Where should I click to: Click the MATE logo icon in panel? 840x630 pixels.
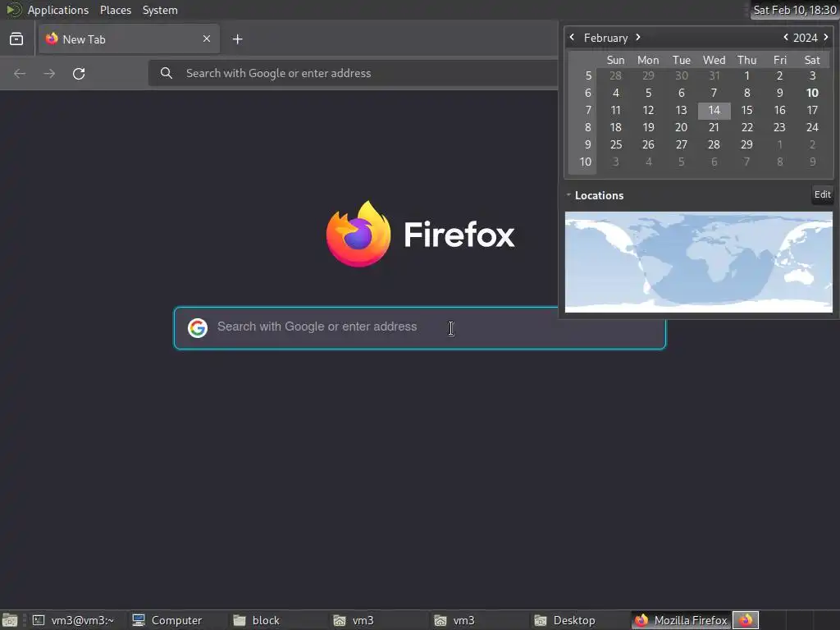[x=13, y=10]
